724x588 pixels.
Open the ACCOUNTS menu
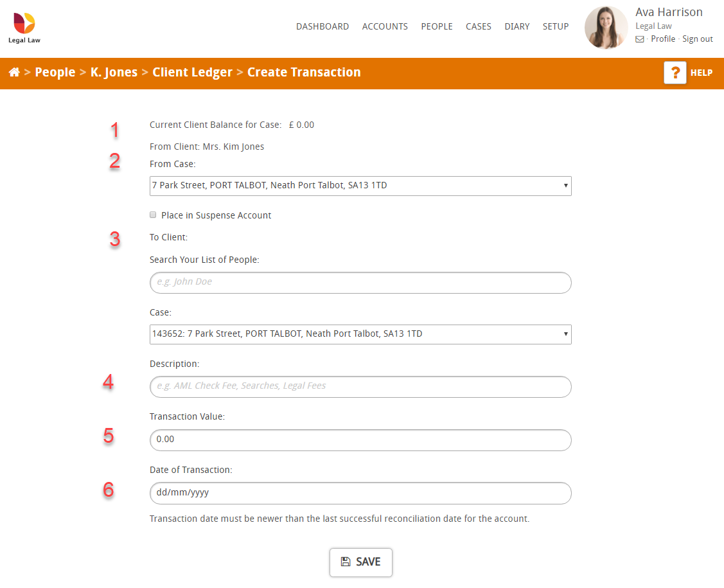(x=385, y=26)
